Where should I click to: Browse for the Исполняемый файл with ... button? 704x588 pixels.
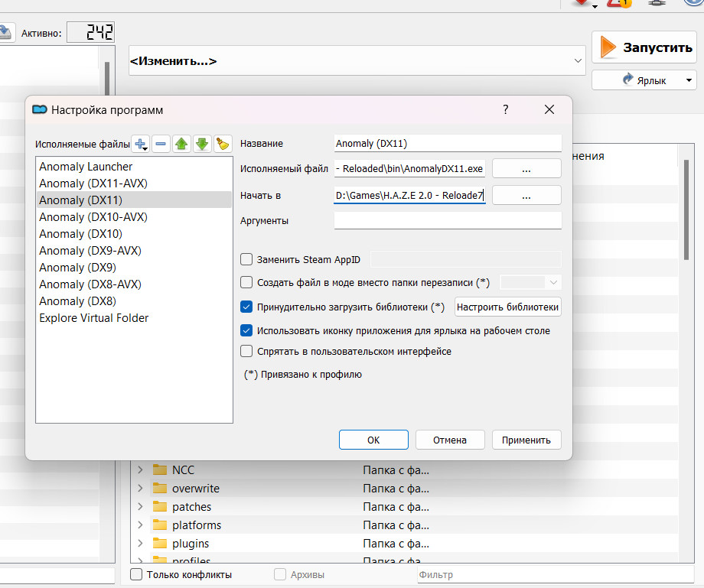(x=526, y=169)
